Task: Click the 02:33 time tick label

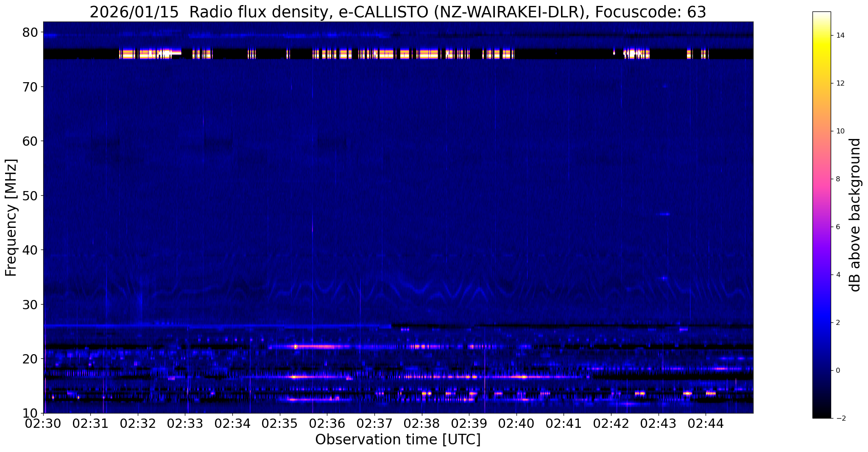Action: (185, 424)
